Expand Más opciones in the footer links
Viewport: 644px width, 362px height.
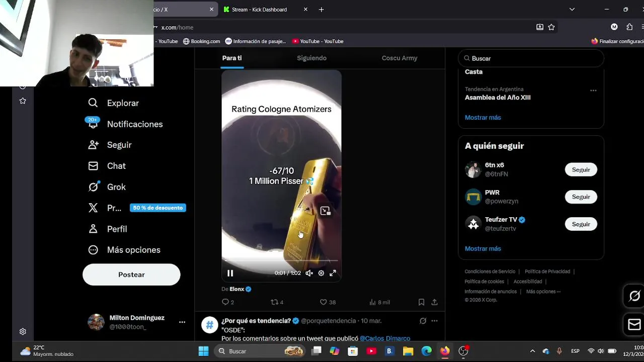543,292
